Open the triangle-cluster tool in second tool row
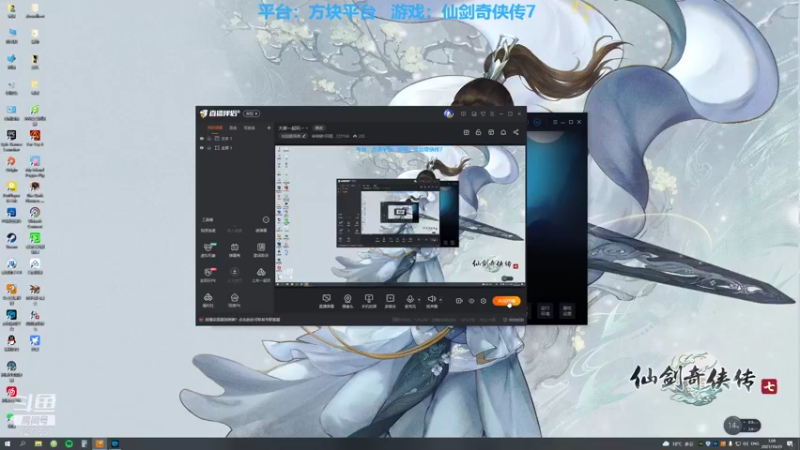 (x=261, y=272)
